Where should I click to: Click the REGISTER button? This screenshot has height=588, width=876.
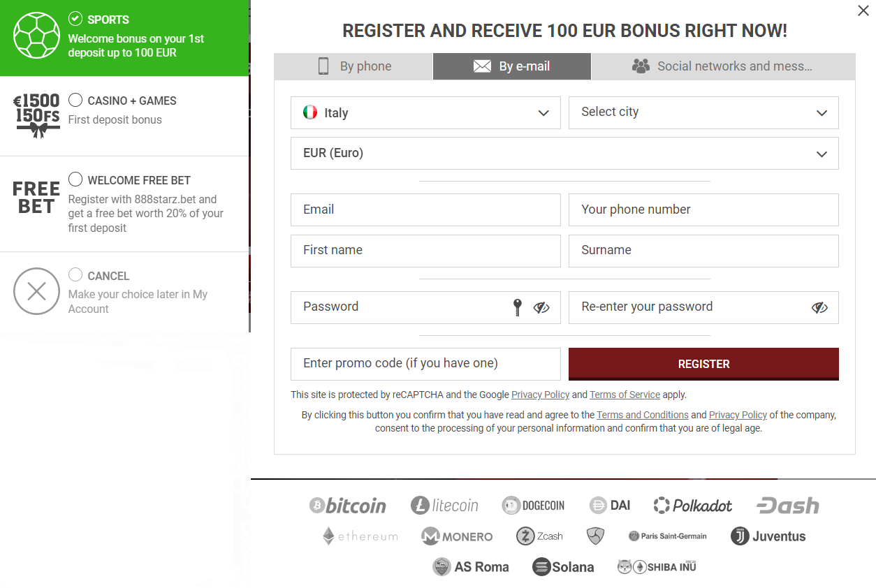coord(704,364)
